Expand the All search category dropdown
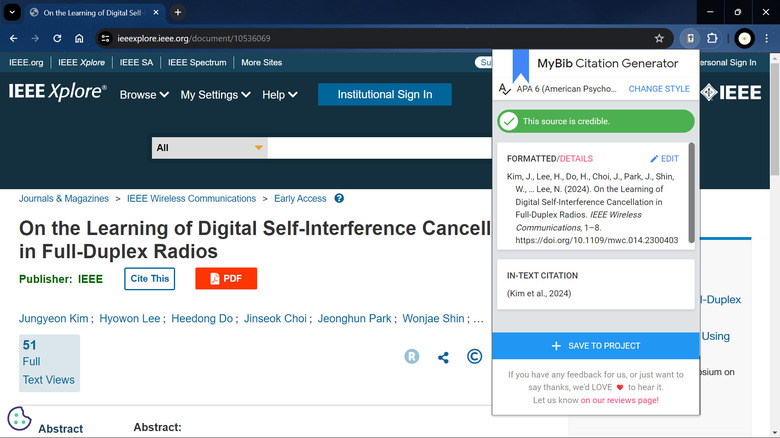Viewport: 780px width, 438px height. [209, 148]
